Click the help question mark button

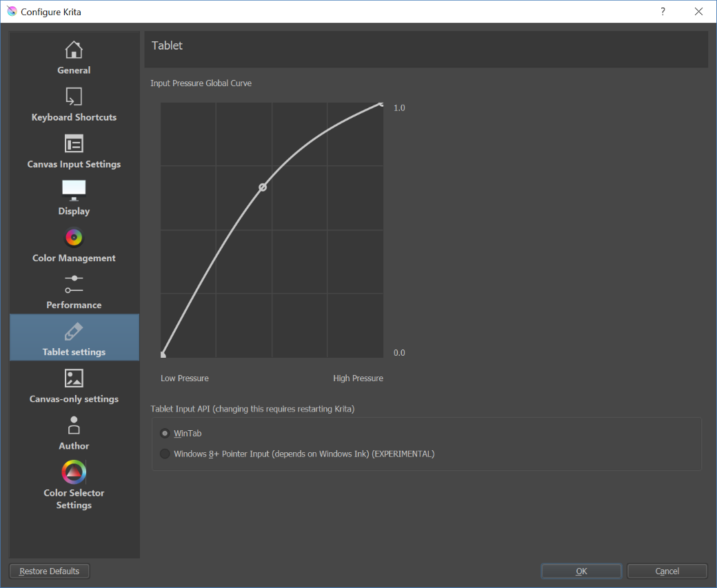point(663,12)
